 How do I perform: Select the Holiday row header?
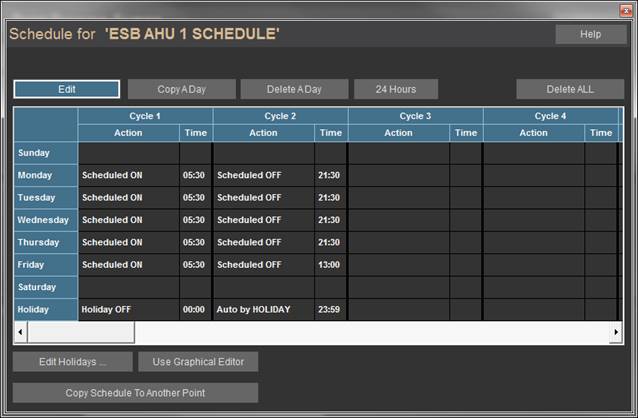pos(46,310)
